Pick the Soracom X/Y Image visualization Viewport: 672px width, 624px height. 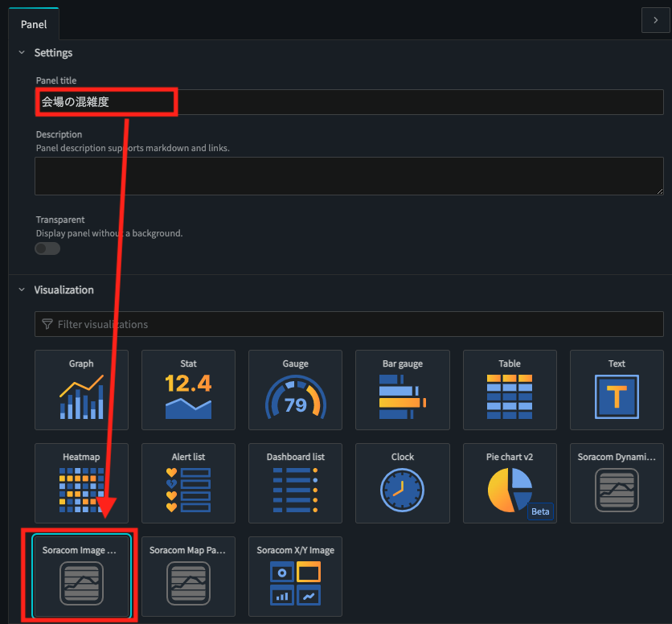point(295,577)
